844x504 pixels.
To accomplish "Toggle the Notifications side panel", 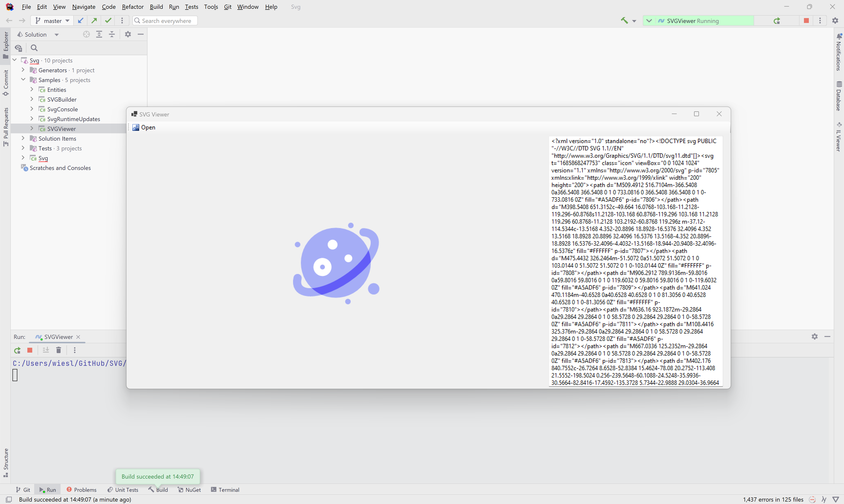I will [x=839, y=52].
